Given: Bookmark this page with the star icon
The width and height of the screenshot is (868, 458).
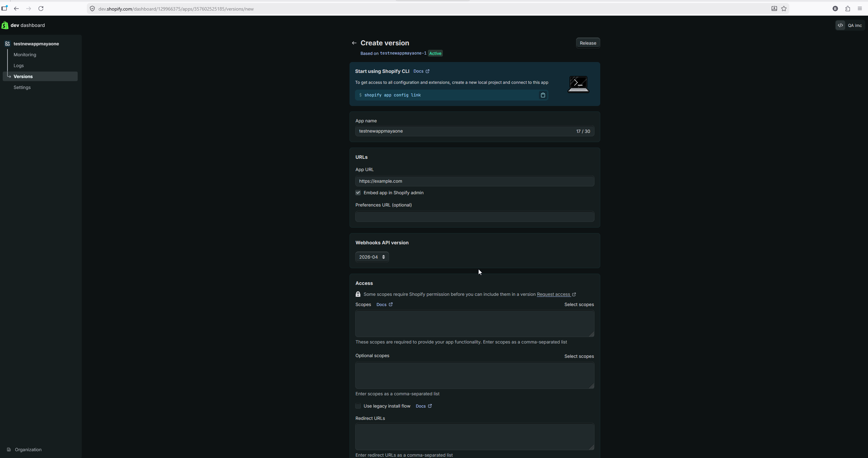Looking at the screenshot, I should tap(784, 9).
